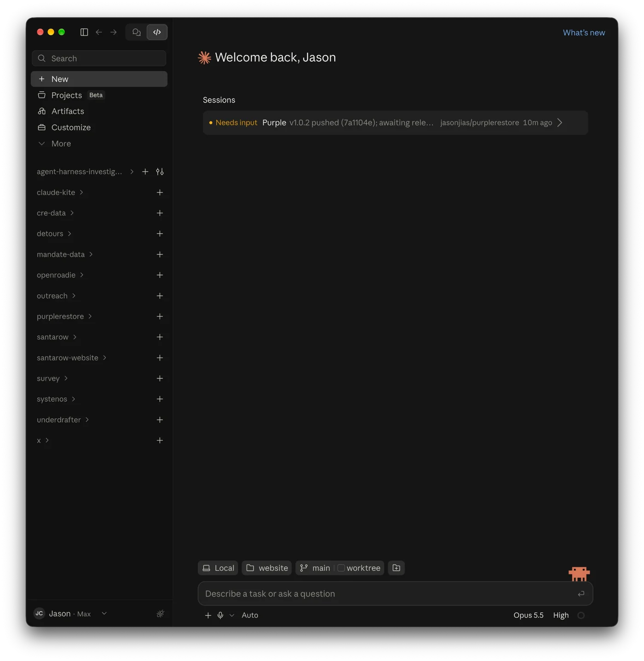Click the Local environment button
This screenshot has width=644, height=661.
tap(218, 568)
